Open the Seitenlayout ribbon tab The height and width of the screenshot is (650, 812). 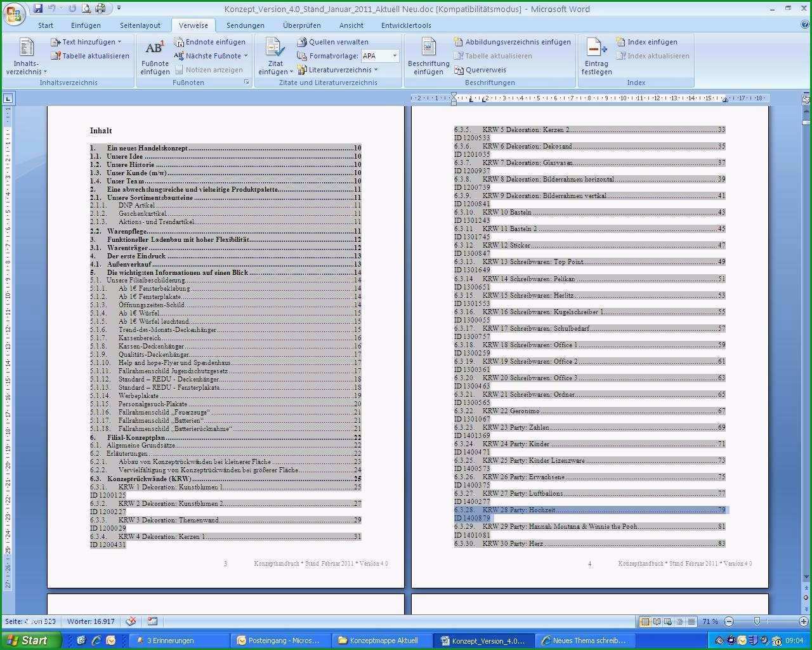click(x=140, y=25)
